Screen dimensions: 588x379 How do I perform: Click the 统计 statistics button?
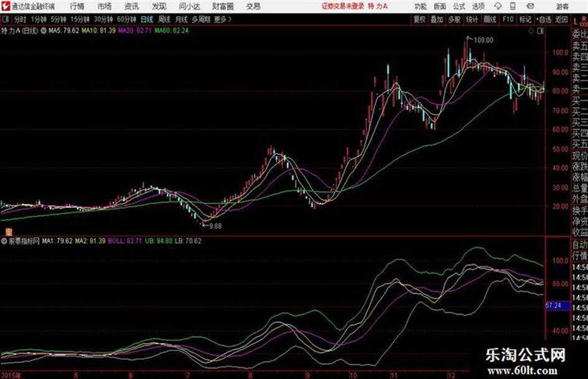472,19
